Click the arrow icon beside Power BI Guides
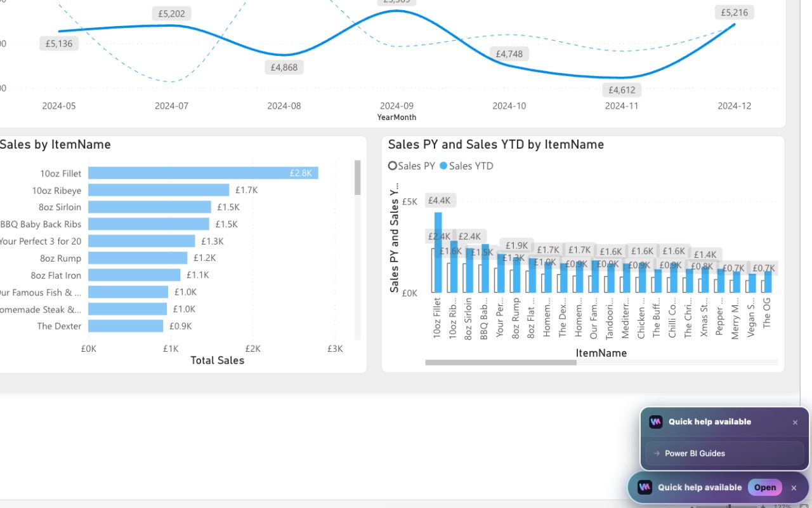The width and height of the screenshot is (812, 508). (657, 453)
